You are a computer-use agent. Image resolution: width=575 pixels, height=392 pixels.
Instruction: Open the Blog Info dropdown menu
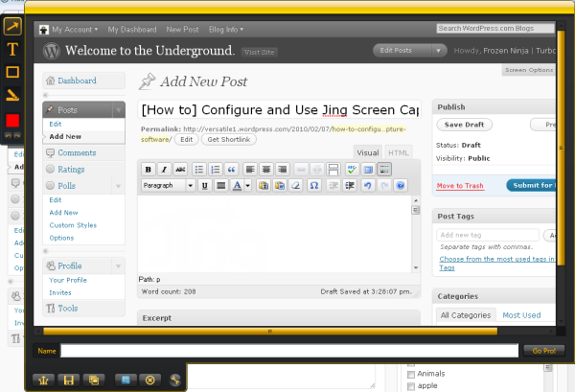(x=226, y=30)
